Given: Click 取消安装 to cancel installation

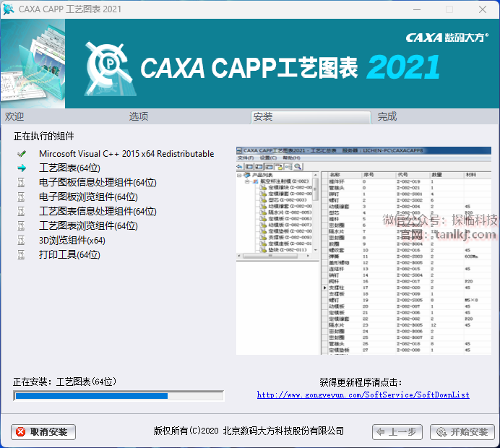Looking at the screenshot, I should (x=43, y=432).
